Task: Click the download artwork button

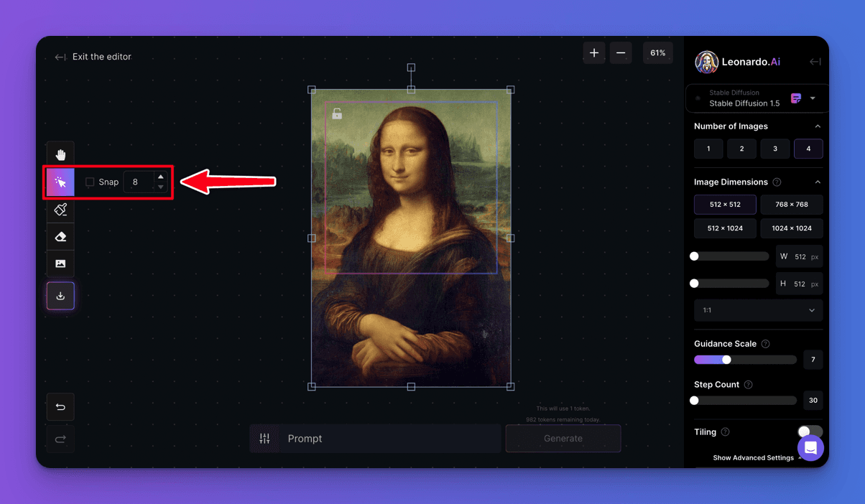Action: (60, 296)
